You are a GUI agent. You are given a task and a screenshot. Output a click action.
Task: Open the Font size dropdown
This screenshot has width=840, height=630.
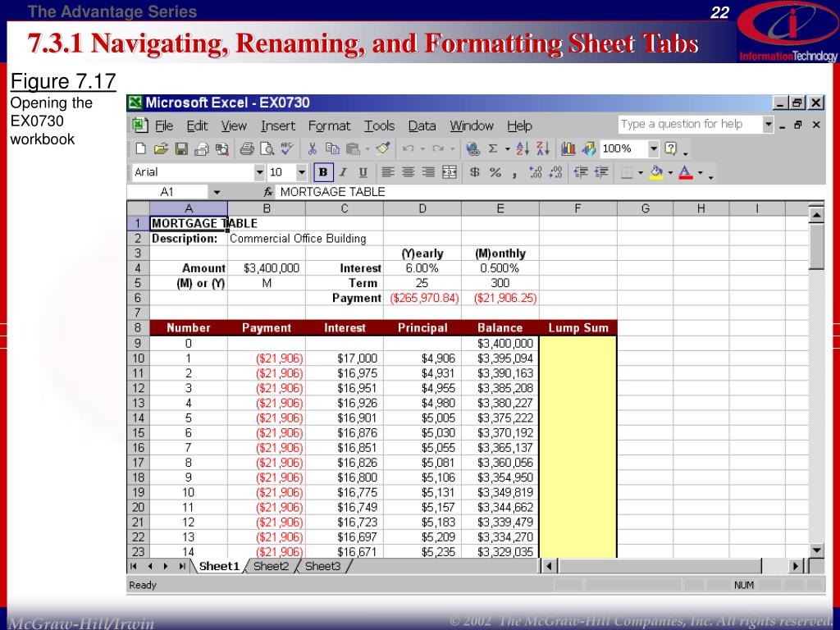click(302, 172)
